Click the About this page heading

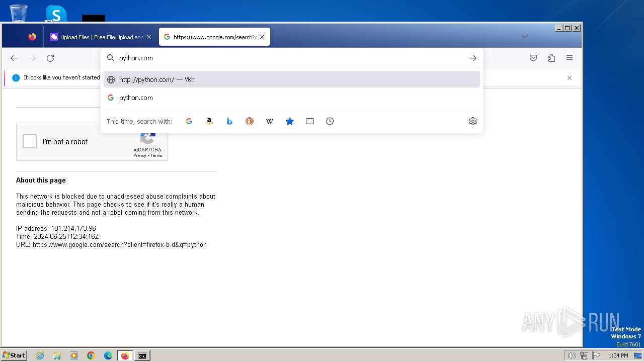click(x=41, y=180)
